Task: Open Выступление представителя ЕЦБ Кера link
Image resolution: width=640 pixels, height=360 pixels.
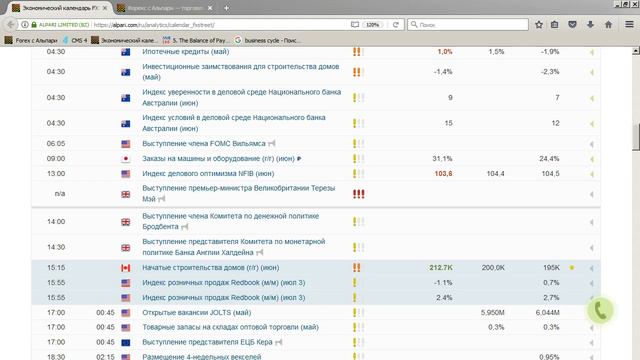Action: 207,342
